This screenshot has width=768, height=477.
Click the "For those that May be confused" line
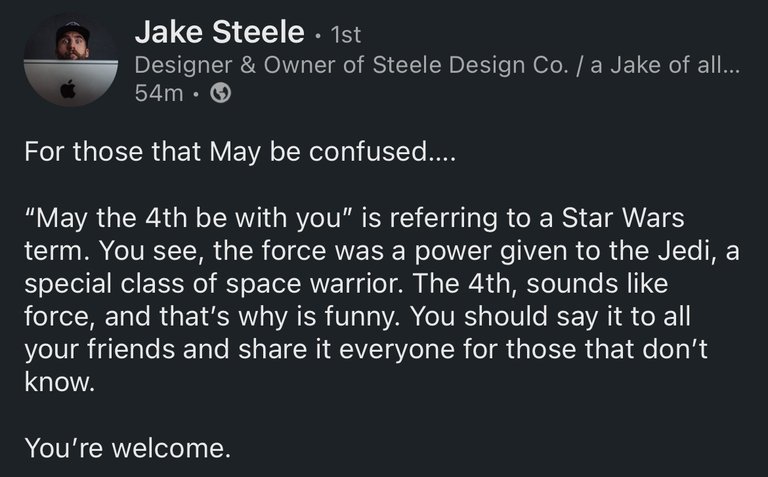(x=240, y=151)
